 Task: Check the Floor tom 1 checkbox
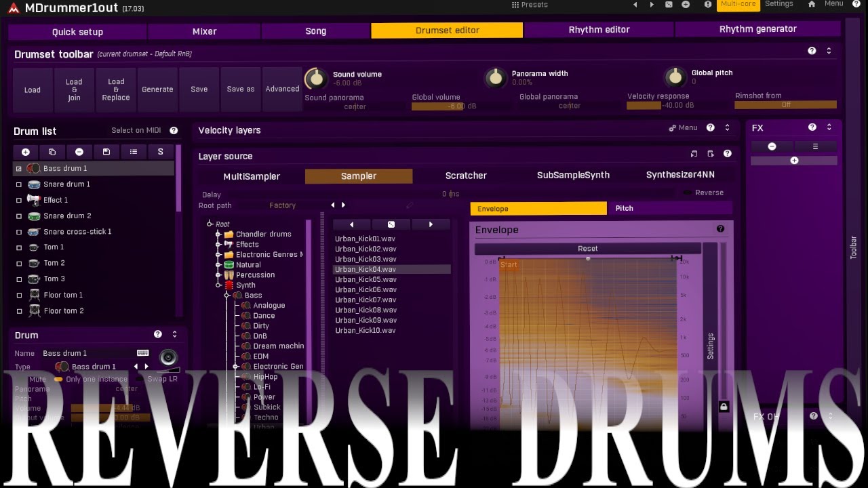(x=19, y=295)
